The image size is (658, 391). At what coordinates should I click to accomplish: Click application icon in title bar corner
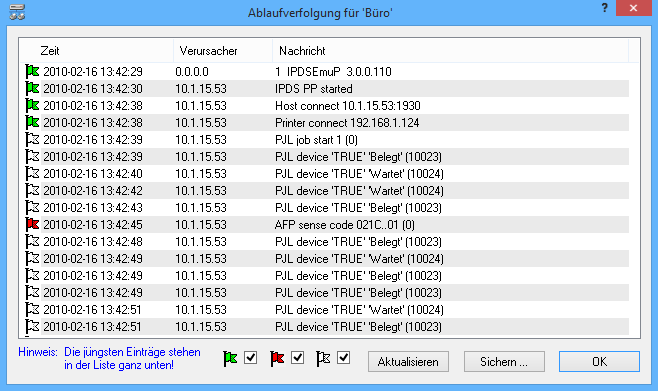(17, 12)
